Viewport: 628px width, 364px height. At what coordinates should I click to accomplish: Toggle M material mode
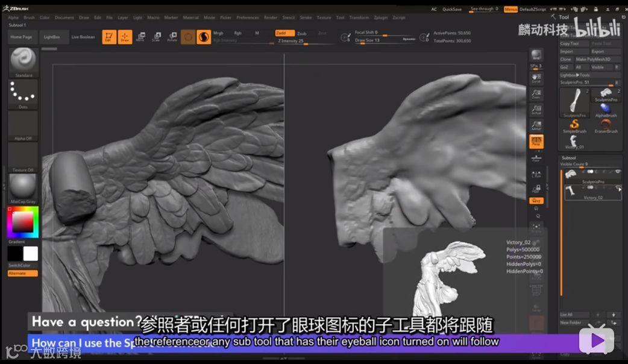[257, 33]
